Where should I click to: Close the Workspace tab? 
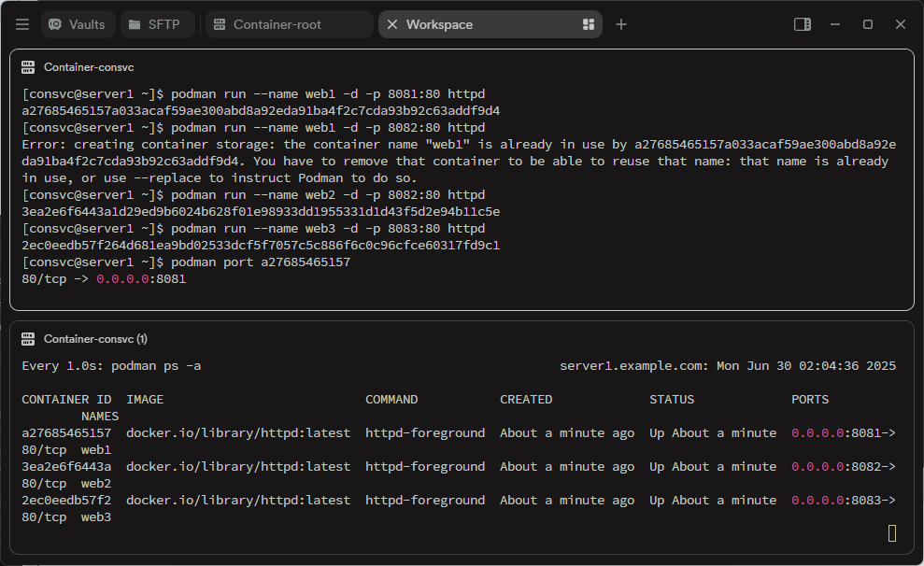tap(391, 24)
